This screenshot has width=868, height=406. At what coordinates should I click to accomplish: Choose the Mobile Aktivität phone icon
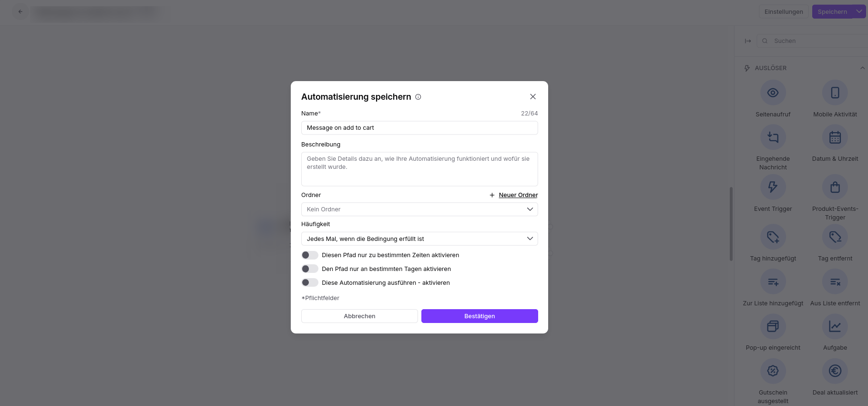835,93
